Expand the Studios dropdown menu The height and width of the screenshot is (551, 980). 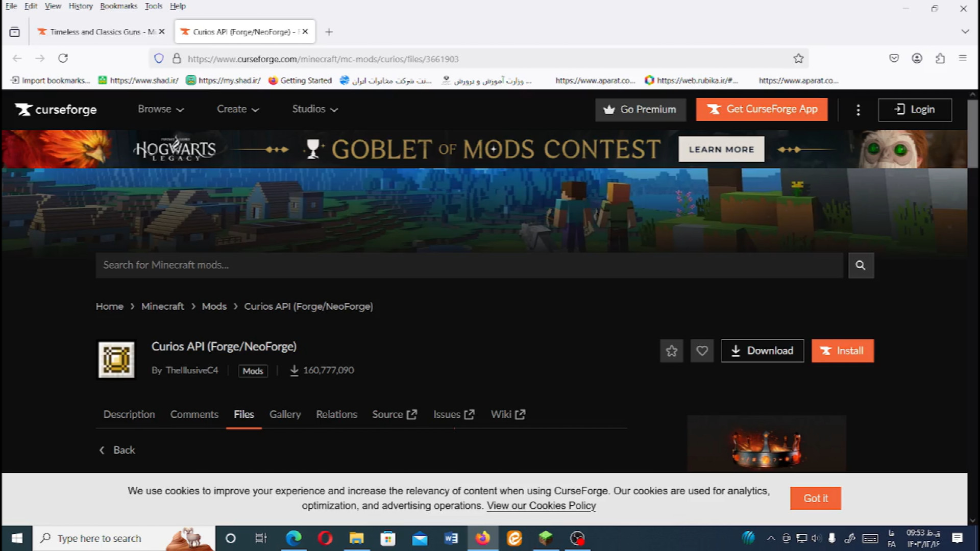(315, 109)
